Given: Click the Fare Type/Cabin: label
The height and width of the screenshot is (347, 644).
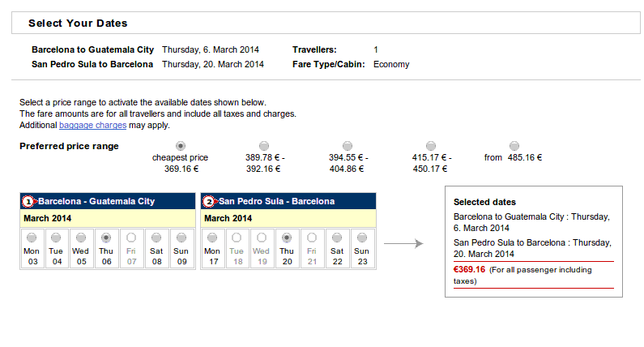Looking at the screenshot, I should click(x=329, y=64).
